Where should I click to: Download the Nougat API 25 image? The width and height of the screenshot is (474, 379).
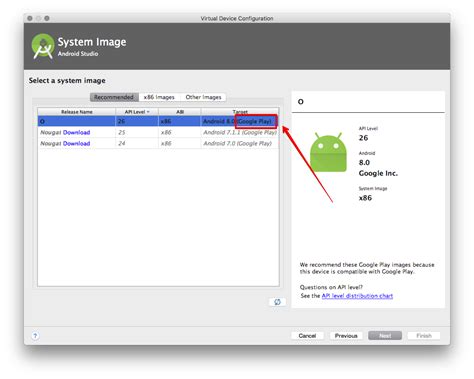point(77,132)
